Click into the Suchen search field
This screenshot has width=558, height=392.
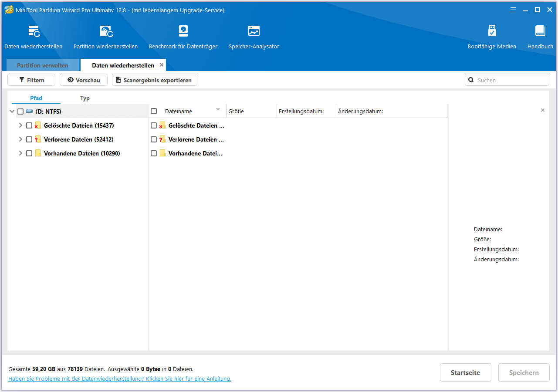pyautogui.click(x=507, y=80)
